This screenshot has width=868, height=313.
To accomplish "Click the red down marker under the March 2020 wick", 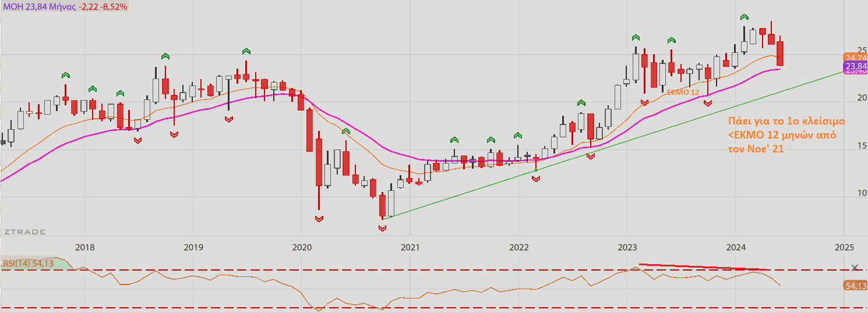I will pyautogui.click(x=319, y=218).
